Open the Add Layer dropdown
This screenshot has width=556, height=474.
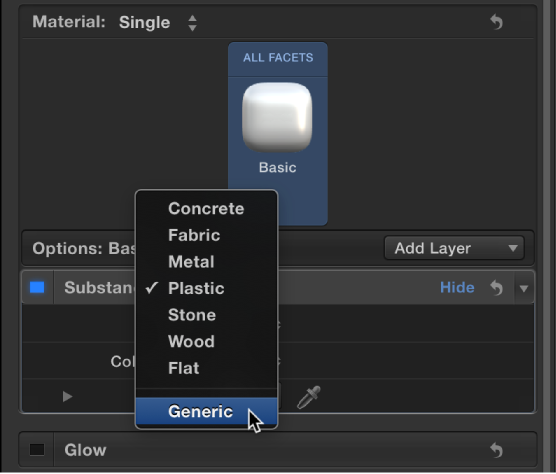454,248
